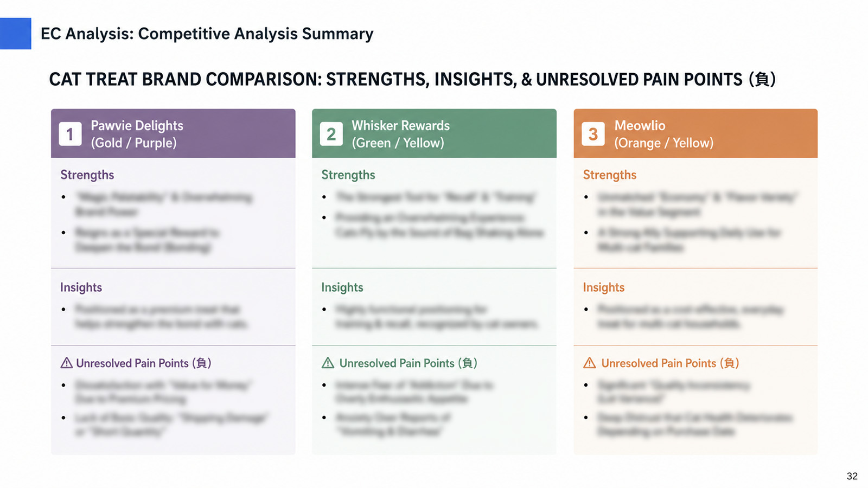Click the orange Insights heading

[604, 287]
